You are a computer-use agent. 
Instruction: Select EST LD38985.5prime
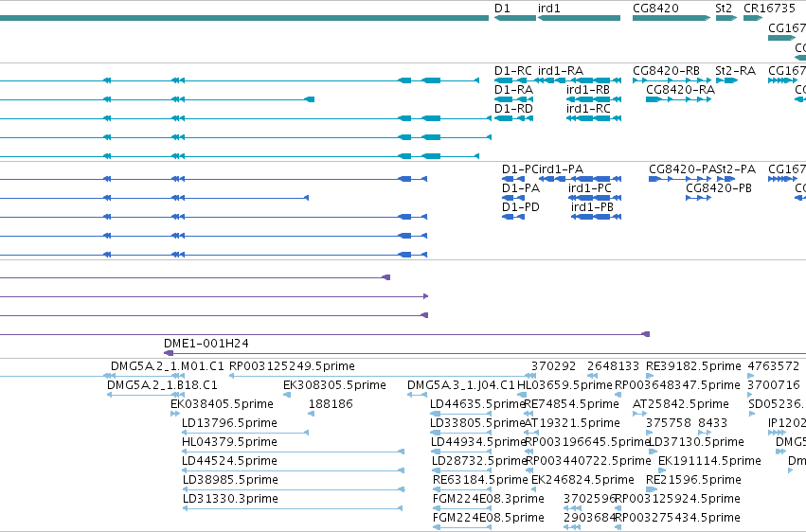(294, 490)
